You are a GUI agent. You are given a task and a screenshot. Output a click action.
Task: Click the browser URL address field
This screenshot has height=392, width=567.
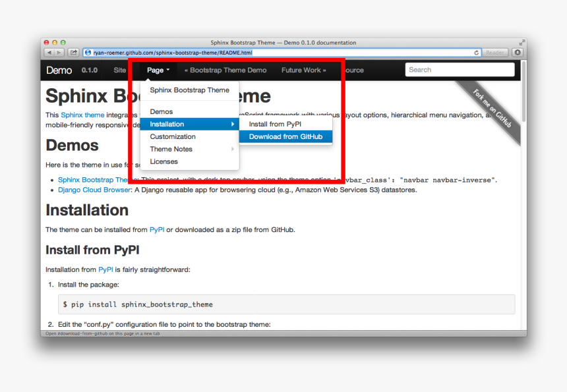277,53
